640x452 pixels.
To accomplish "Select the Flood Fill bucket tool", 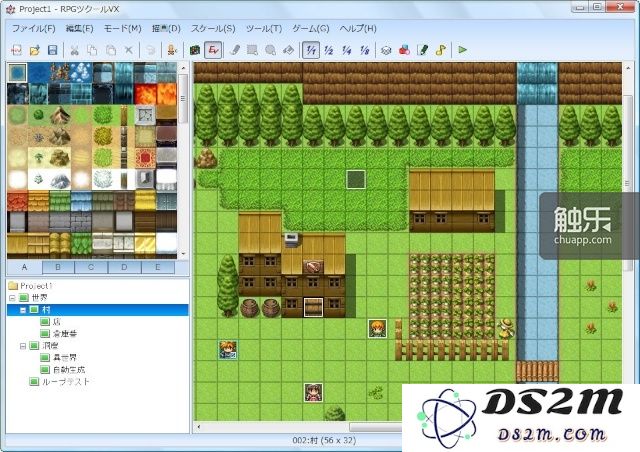I will coord(288,50).
